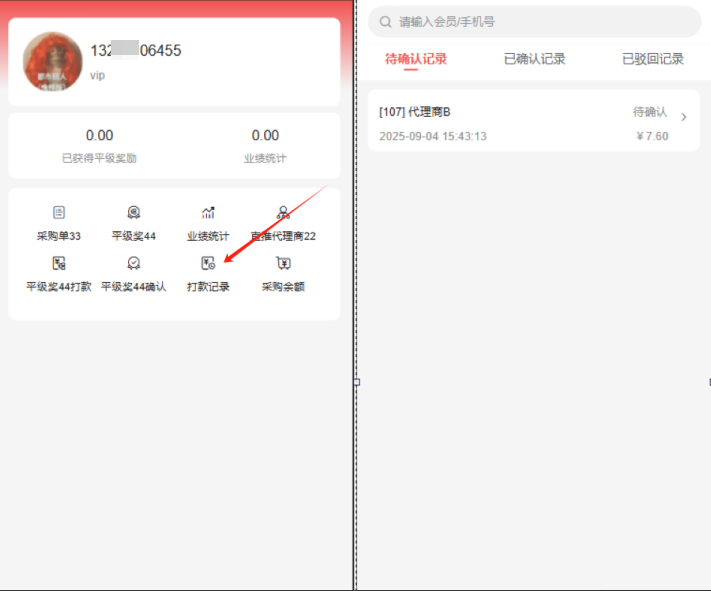Switch to the 已确认记录 tab
This screenshot has width=711, height=591.
click(x=534, y=59)
